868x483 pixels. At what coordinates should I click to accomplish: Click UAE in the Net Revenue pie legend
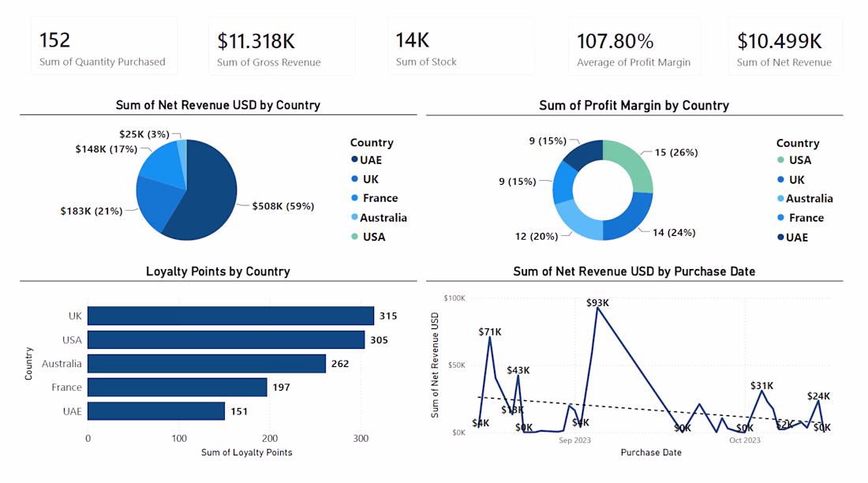click(366, 160)
